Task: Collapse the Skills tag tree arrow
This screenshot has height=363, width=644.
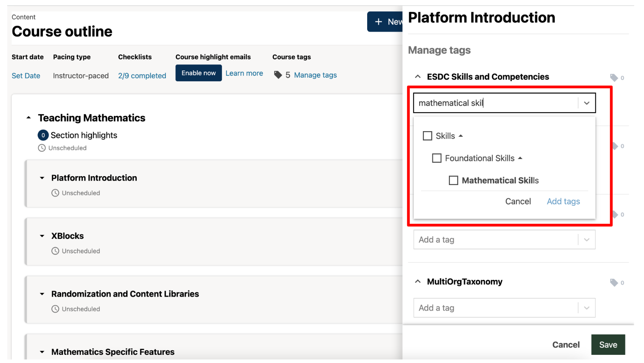Action: point(461,136)
